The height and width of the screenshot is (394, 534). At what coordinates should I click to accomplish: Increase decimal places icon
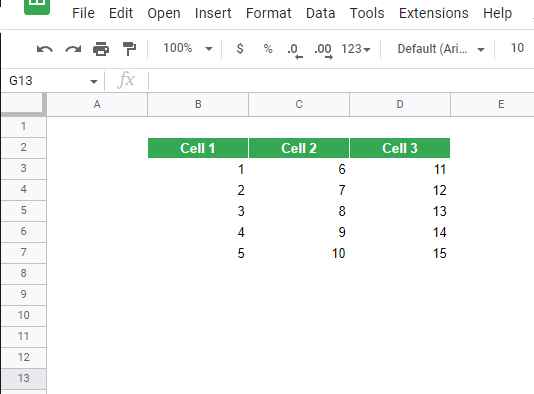pos(324,51)
